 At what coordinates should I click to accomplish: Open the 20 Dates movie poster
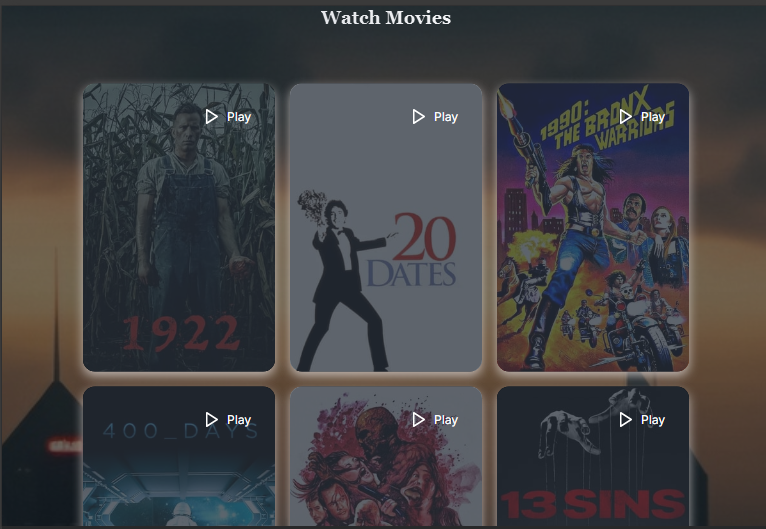coord(386,228)
